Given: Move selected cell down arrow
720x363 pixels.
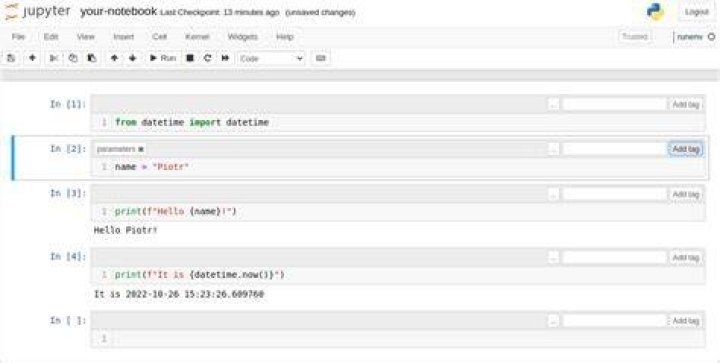Looking at the screenshot, I should coord(133,58).
